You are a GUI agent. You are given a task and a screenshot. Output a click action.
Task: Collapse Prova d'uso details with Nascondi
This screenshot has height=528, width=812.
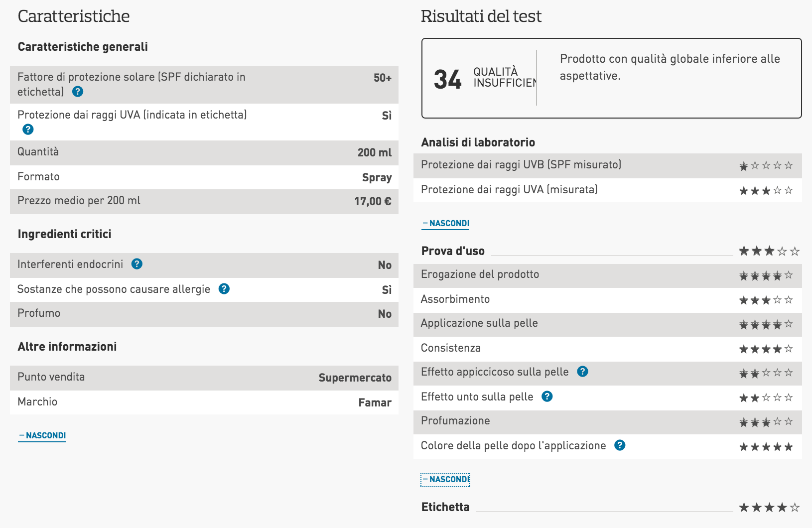click(x=446, y=480)
